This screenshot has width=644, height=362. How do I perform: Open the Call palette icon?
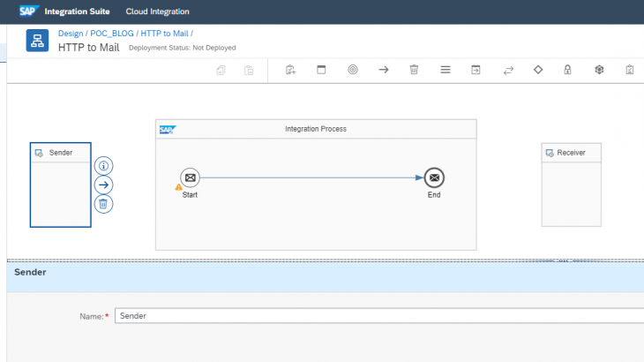(476, 70)
